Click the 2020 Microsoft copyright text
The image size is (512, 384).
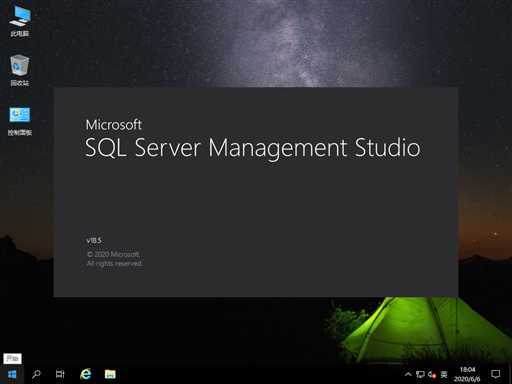pos(113,254)
